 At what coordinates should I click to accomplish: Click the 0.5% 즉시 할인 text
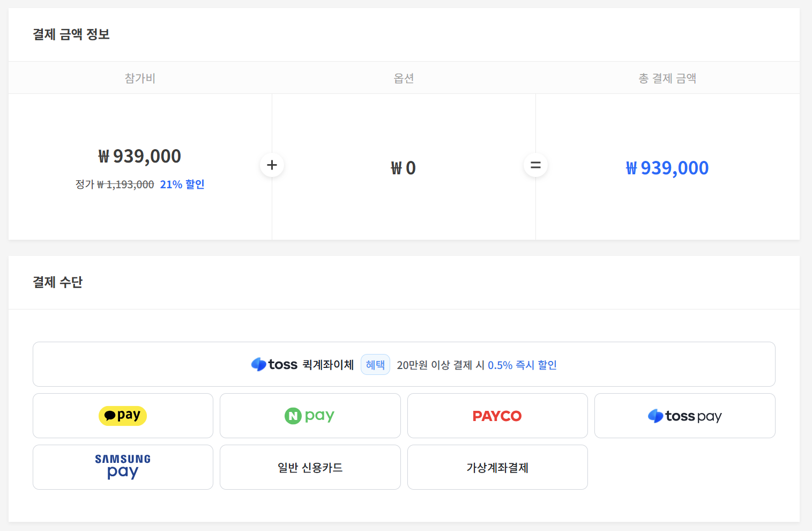[522, 365]
